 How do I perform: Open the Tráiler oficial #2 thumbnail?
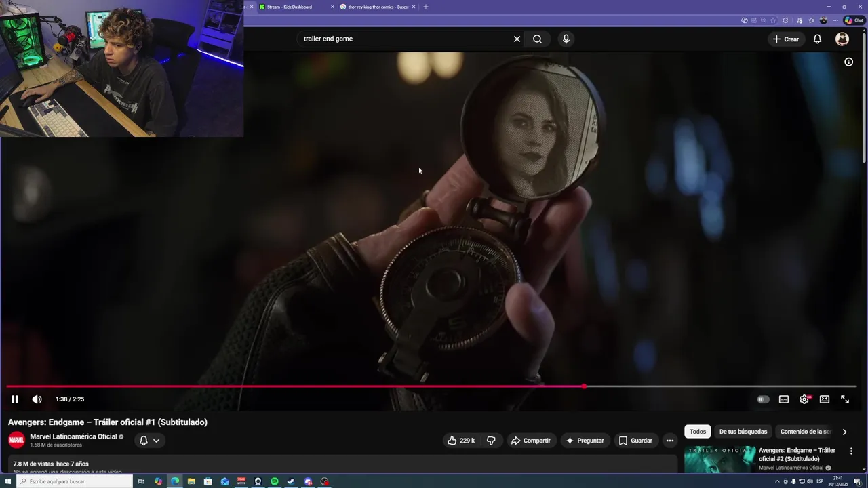[x=719, y=460]
